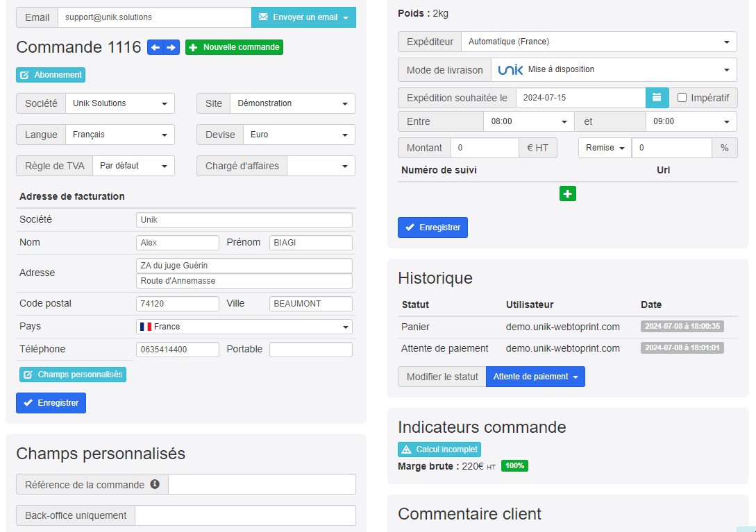
Task: Select the Langue dropdown set to Français
Action: [x=119, y=135]
